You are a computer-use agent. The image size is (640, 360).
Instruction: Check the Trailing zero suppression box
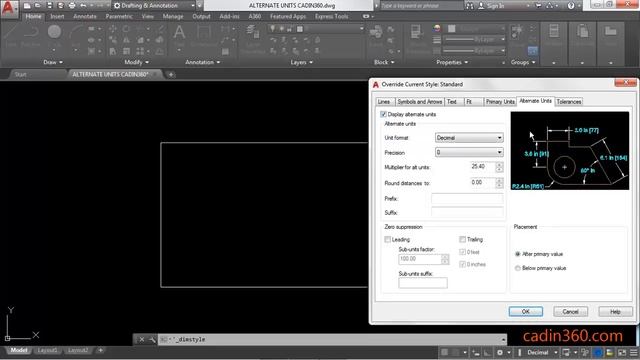point(462,240)
